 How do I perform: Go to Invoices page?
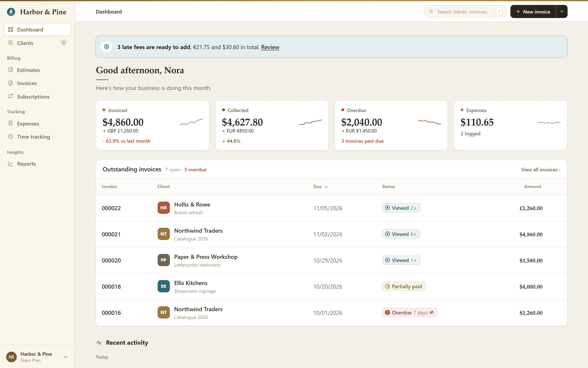[37, 83]
